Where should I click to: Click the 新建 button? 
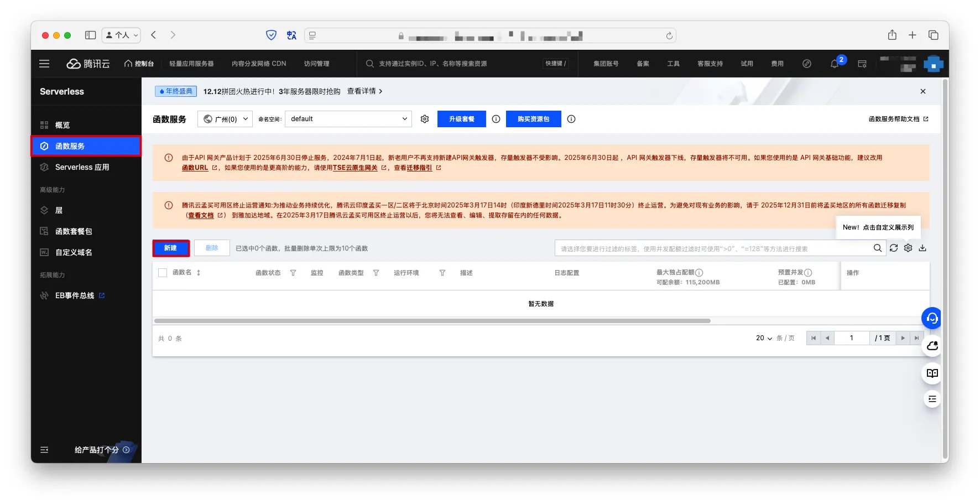pos(171,248)
